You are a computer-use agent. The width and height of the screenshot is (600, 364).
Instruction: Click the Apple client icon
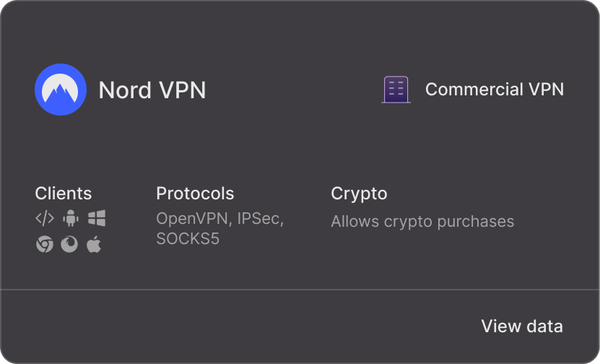94,244
